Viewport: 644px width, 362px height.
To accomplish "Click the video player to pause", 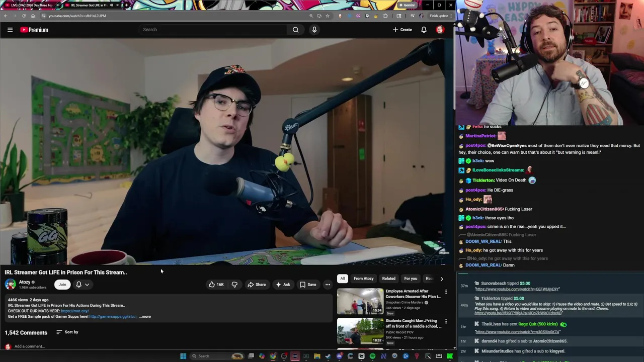I will pos(226,151).
